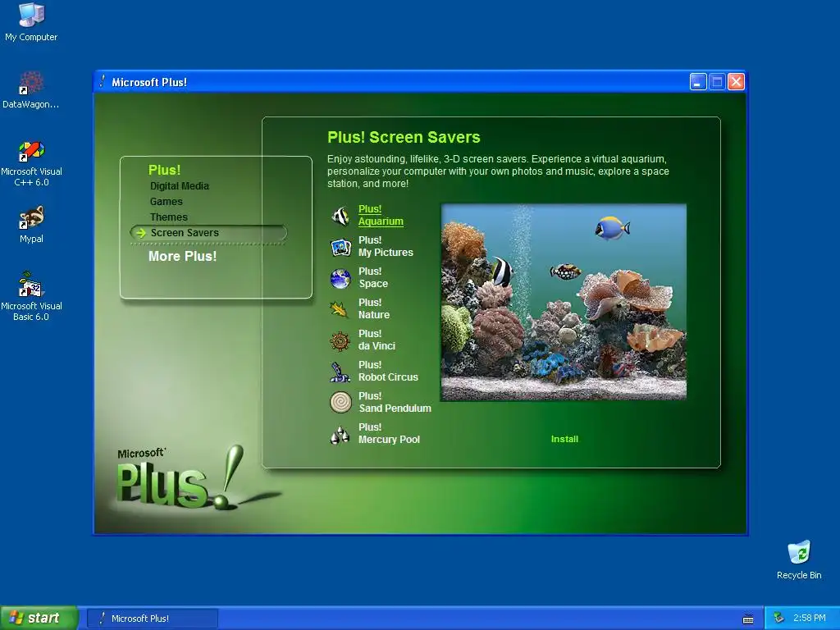Screen dimensions: 840x630
Task: Click the Plus! Nature leaf icon
Action: pyautogui.click(x=339, y=309)
